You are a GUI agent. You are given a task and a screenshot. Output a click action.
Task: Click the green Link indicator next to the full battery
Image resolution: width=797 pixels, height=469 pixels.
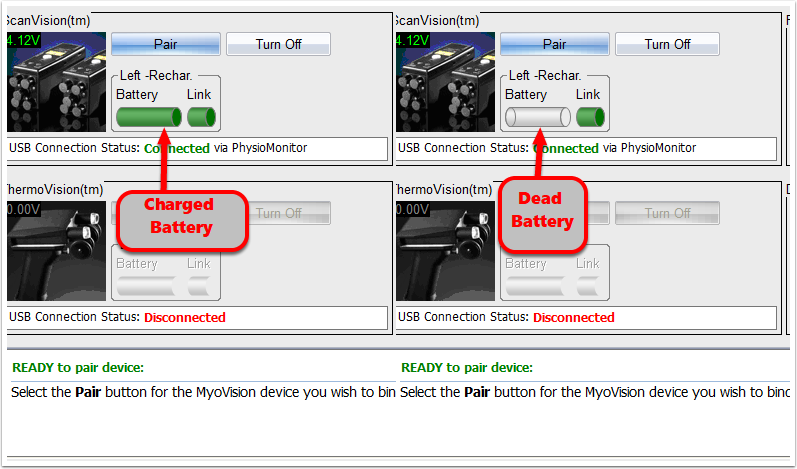201,117
